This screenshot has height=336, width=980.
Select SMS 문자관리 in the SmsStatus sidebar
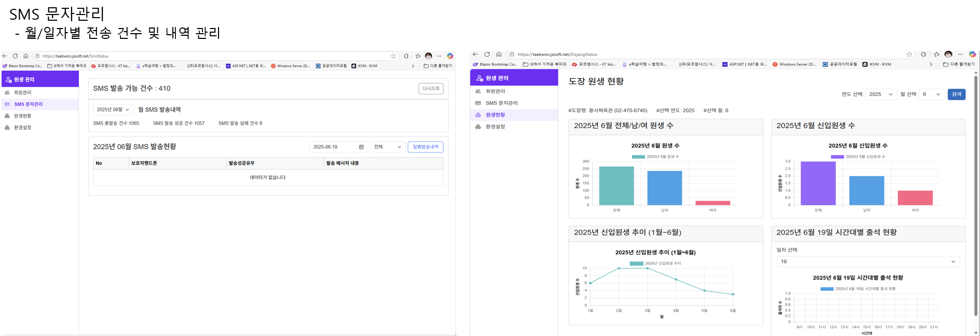pos(39,104)
